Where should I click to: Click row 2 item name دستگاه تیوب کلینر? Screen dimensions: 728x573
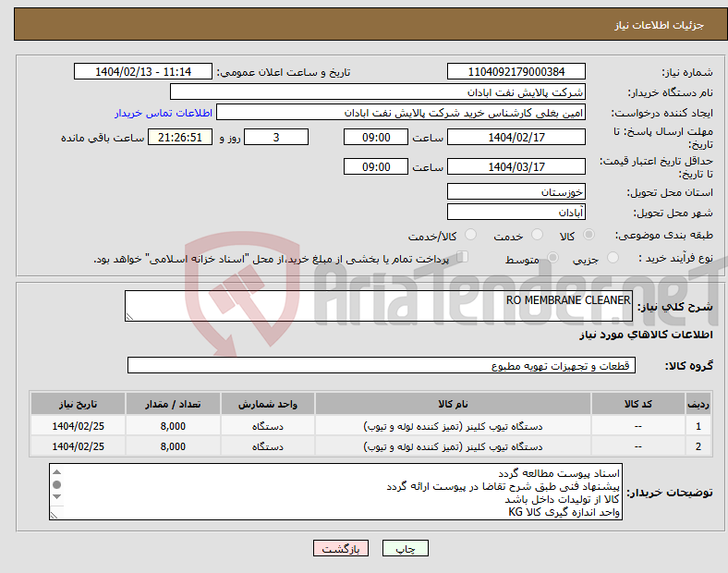click(453, 446)
